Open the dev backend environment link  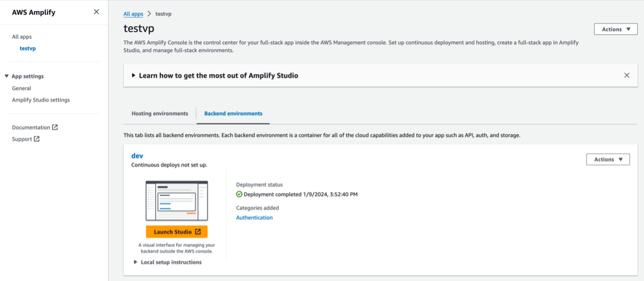137,155
